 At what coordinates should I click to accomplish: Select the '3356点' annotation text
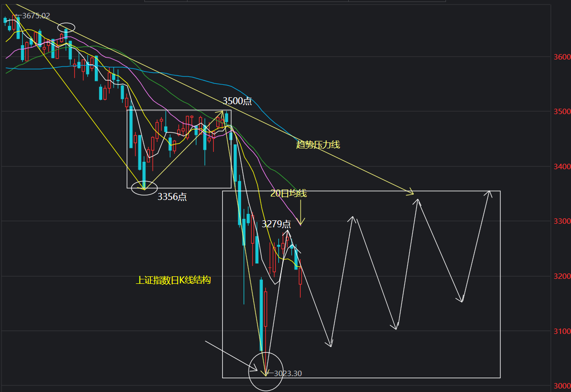172,196
